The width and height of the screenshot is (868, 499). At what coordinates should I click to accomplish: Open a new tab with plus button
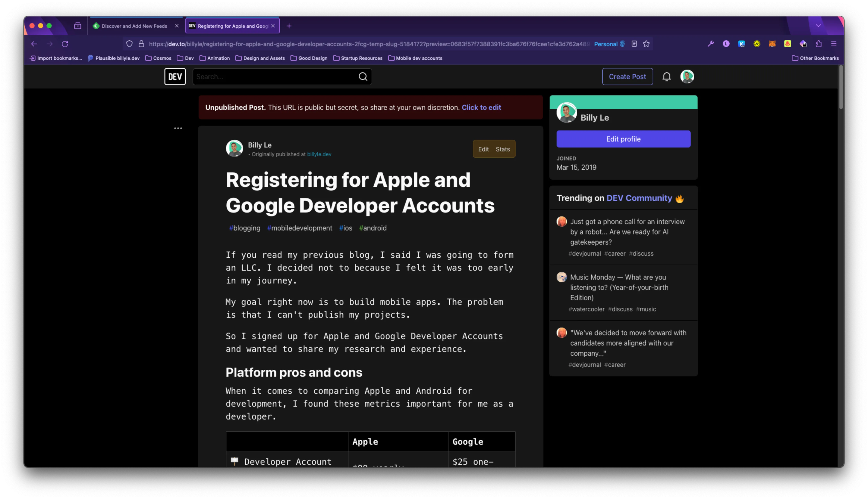pyautogui.click(x=289, y=26)
